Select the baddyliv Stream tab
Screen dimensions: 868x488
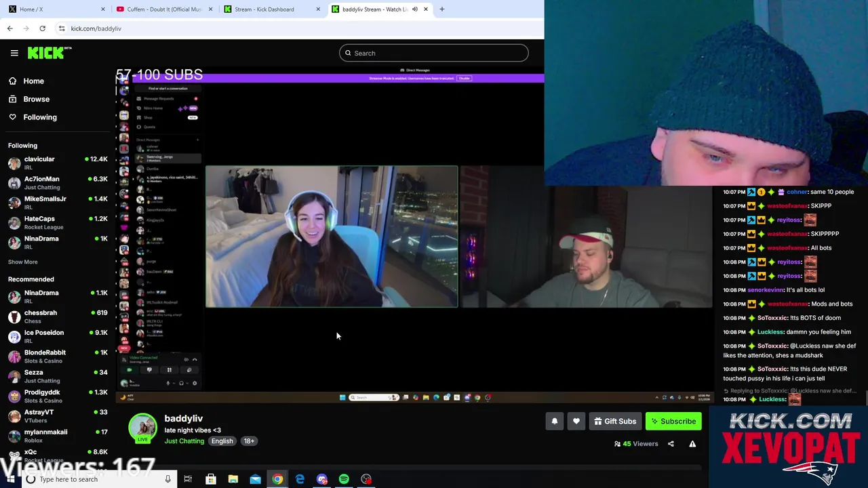(x=380, y=9)
